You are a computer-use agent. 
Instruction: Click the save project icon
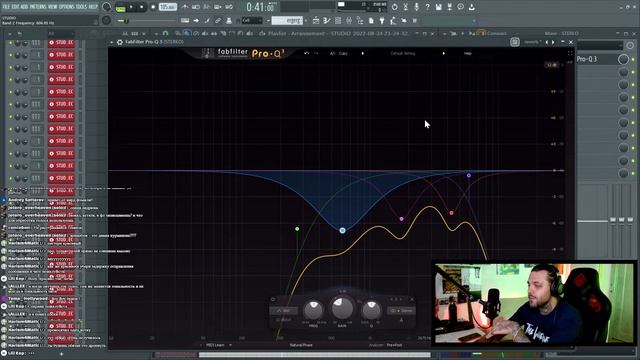(x=438, y=7)
